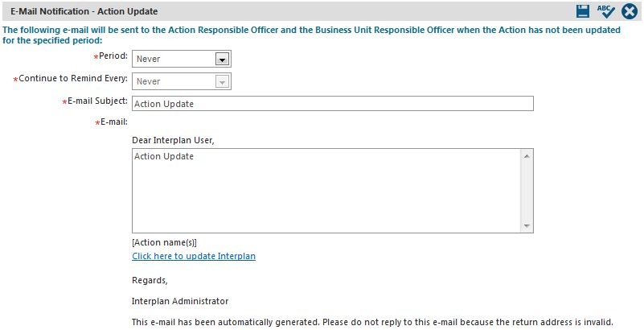The image size is (644, 330).
Task: Expand the Continue to Remind Every dropdown arrow
Action: pos(222,82)
